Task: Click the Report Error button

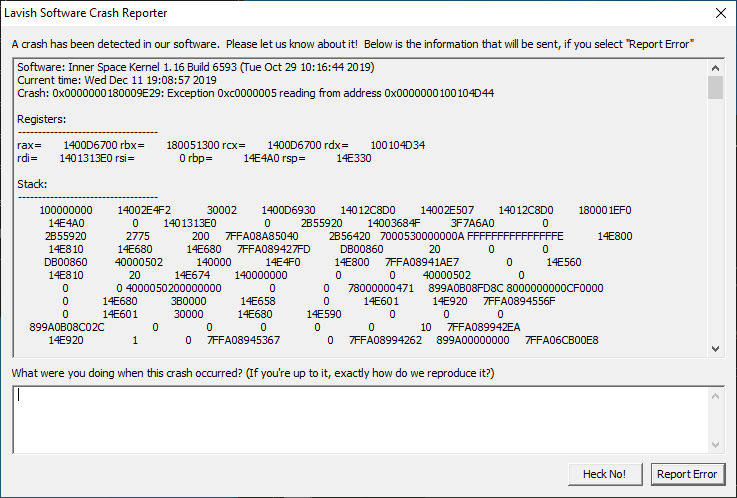Action: (688, 474)
